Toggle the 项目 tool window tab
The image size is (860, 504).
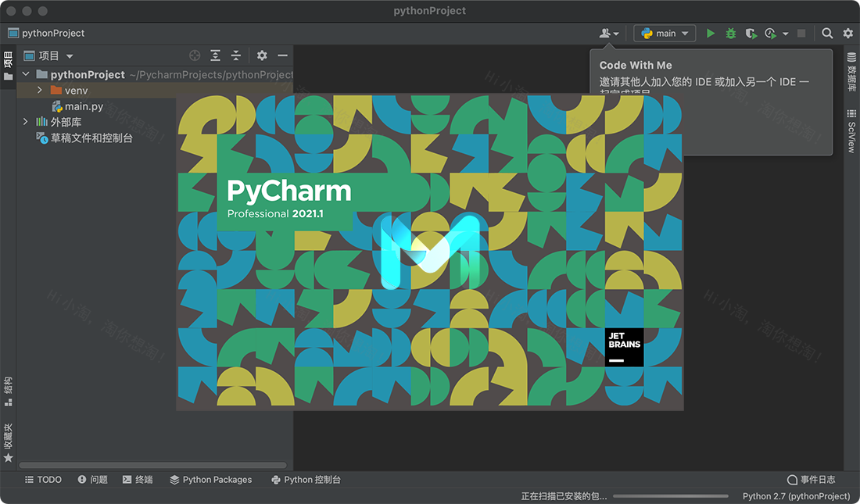tap(8, 66)
